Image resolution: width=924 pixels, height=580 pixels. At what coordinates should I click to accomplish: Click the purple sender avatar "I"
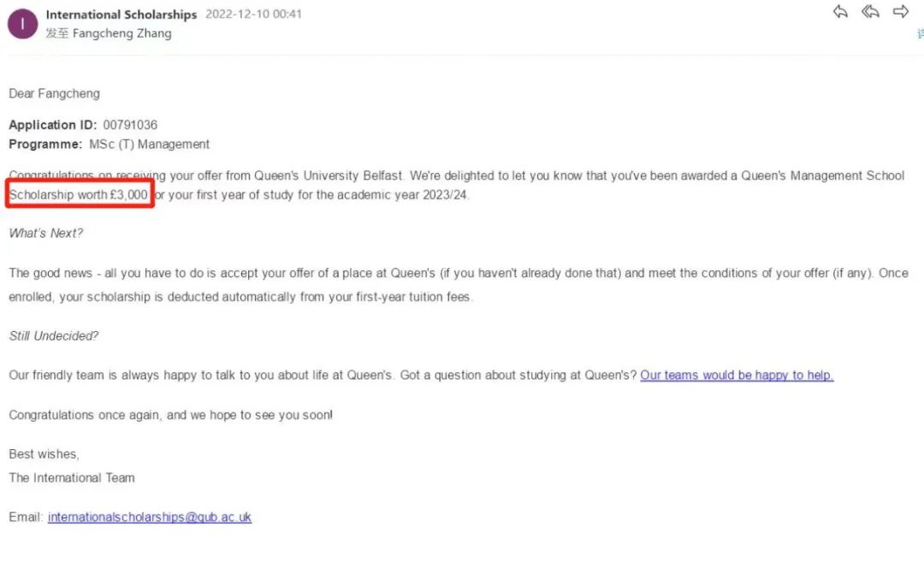pos(22,24)
